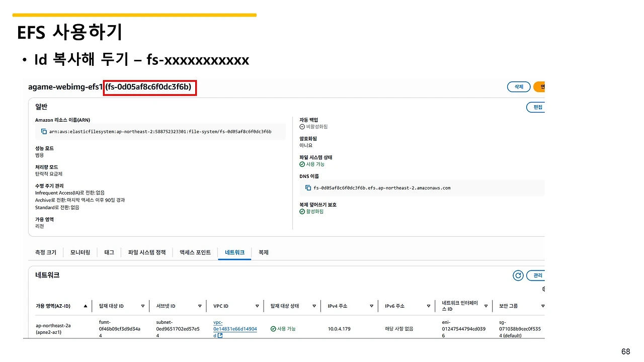644x362 pixels.
Task: Copy the DNS name value
Action: tap(308, 188)
